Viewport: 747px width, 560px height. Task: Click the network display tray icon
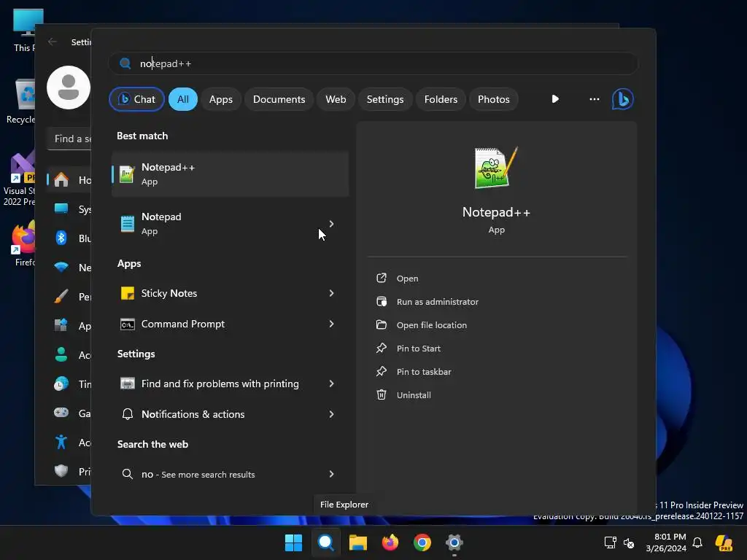611,542
